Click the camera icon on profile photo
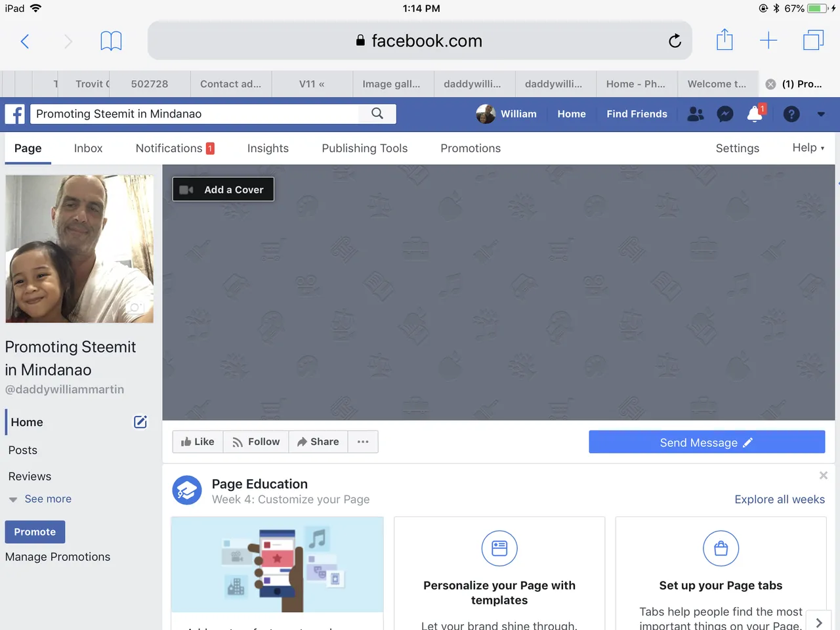This screenshot has height=630, width=840. 135,307
